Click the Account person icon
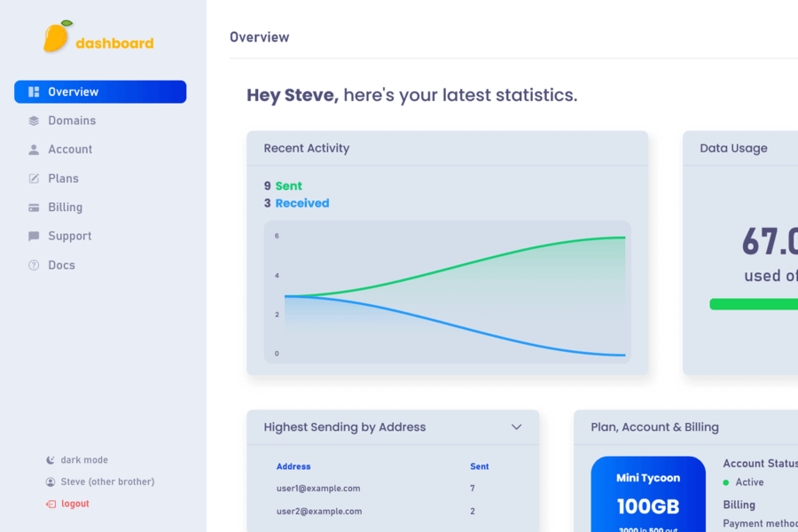Viewport: 798px width, 532px height. tap(34, 150)
